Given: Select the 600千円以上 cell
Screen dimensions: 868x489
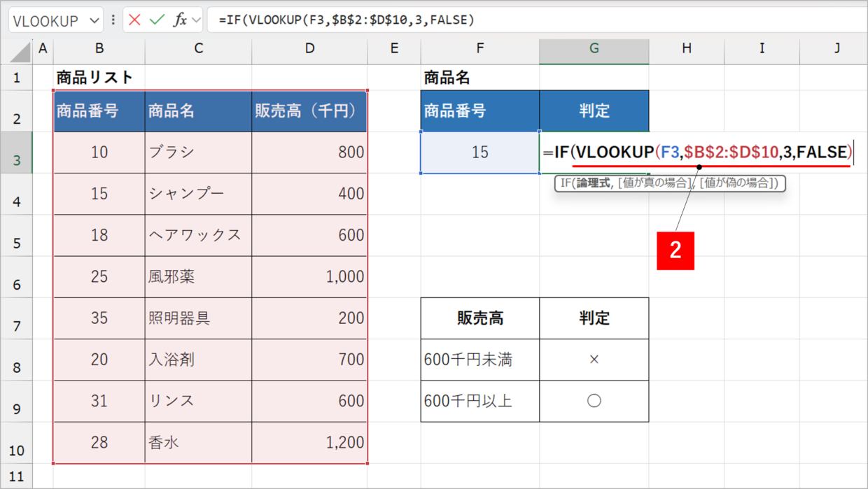Looking at the screenshot, I should [x=480, y=401].
